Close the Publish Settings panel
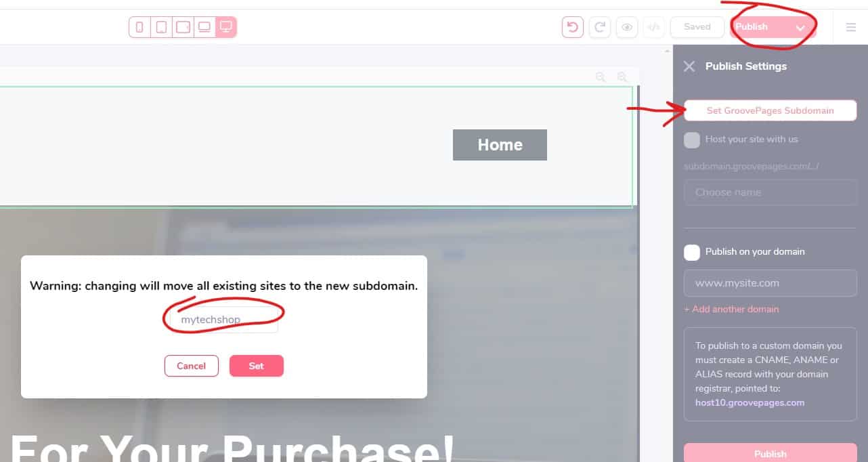This screenshot has width=868, height=462. pos(689,66)
